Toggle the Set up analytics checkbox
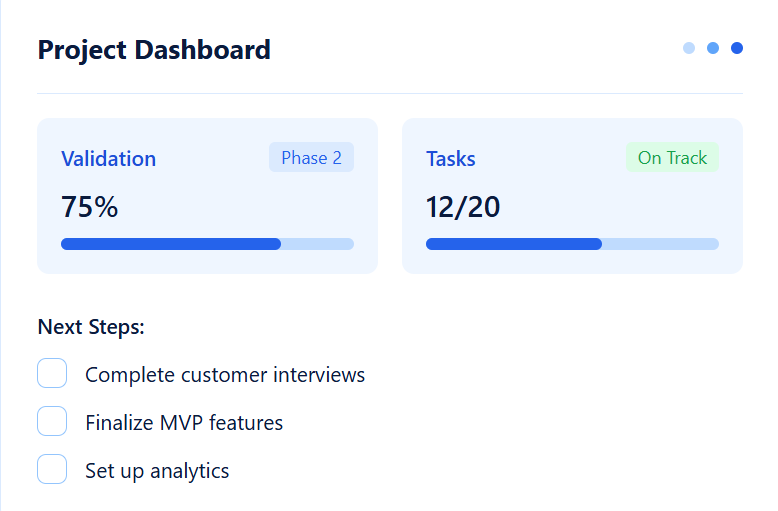 pyautogui.click(x=52, y=469)
